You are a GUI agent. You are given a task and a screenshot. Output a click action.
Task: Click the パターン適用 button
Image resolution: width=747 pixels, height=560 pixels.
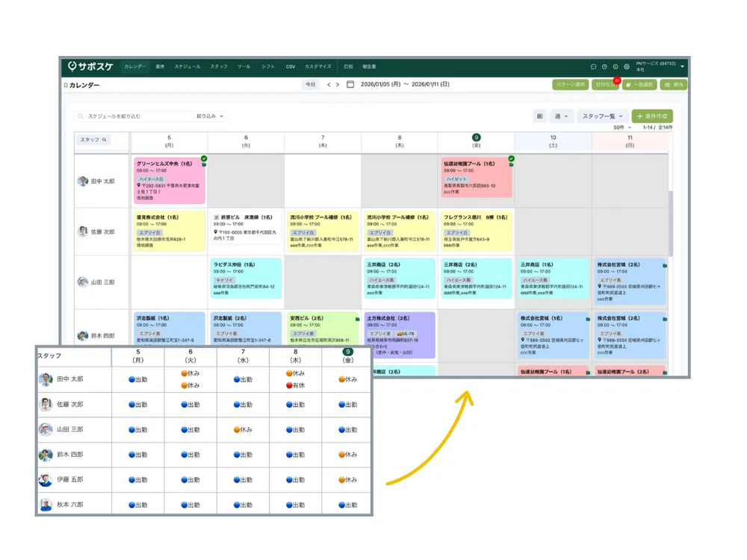(570, 84)
